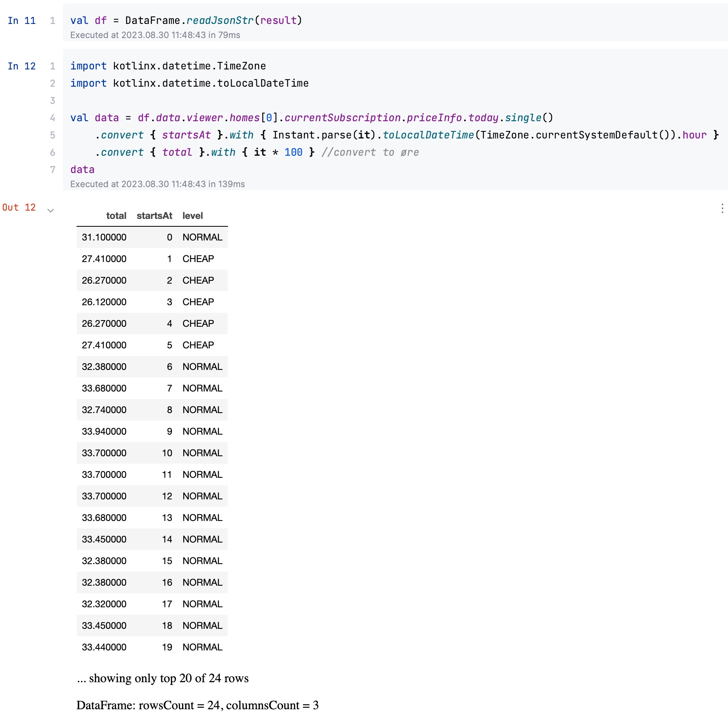The height and width of the screenshot is (712, 728).
Task: Click the TimeZone import line
Action: (x=168, y=66)
